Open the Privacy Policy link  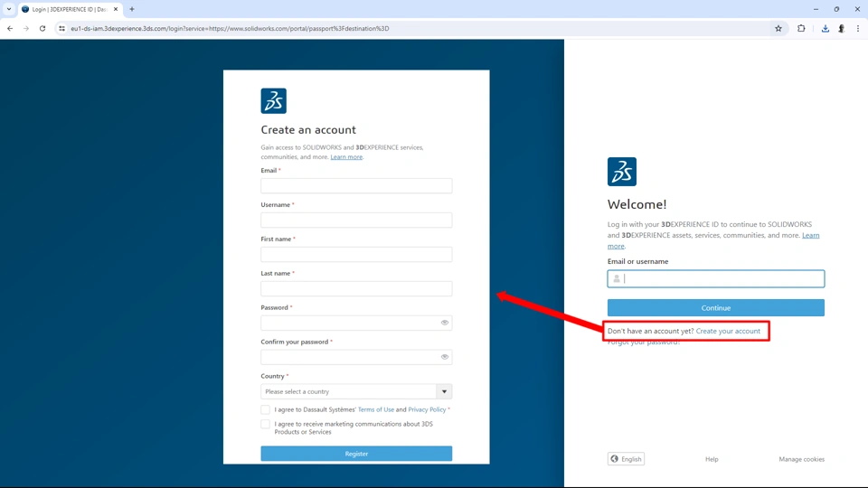427,409
